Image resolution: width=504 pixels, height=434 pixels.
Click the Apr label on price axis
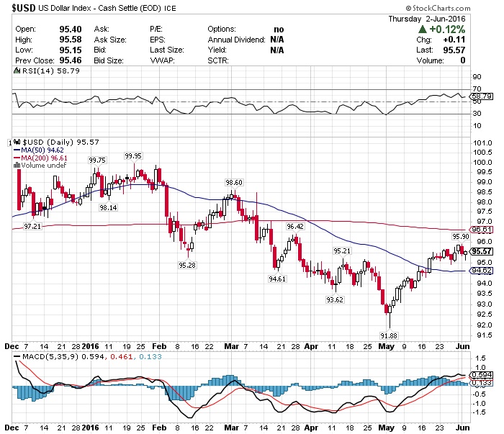point(311,346)
